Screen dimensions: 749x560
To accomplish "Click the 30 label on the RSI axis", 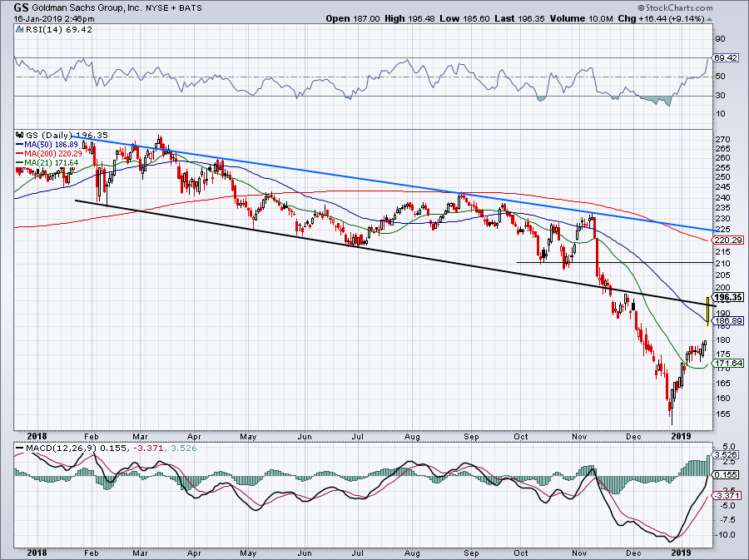I will point(721,96).
